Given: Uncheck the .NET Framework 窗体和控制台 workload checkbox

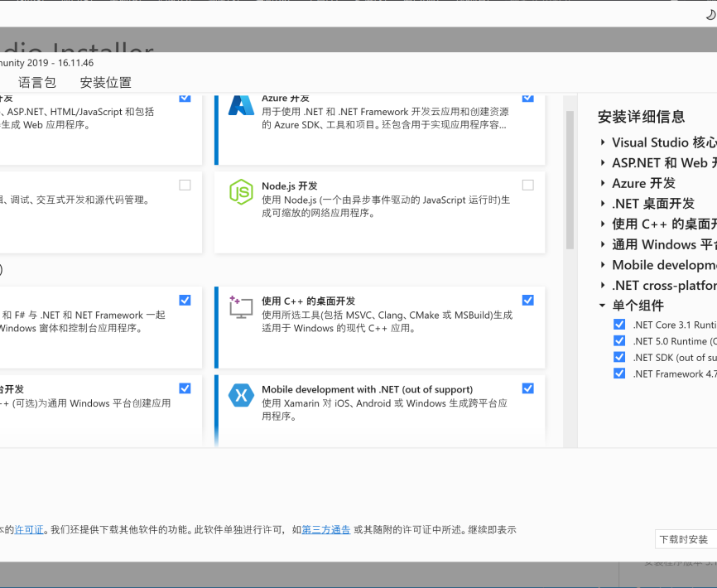Looking at the screenshot, I should pyautogui.click(x=185, y=301).
